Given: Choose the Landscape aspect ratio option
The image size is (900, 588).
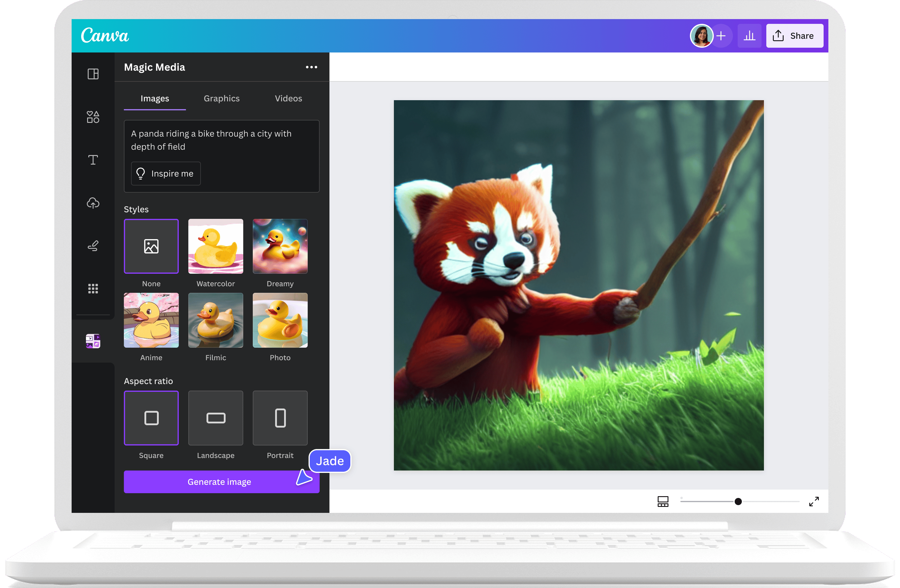Looking at the screenshot, I should pos(215,418).
